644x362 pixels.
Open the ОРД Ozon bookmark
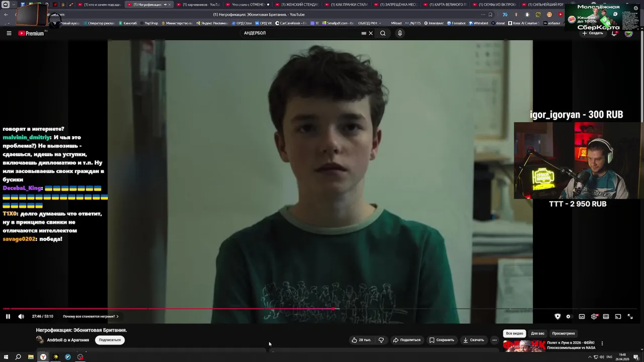tap(242, 23)
